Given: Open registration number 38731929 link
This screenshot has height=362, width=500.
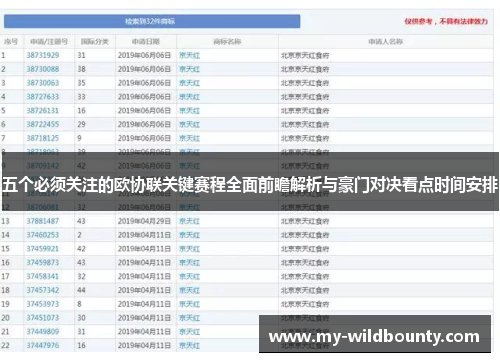Looking at the screenshot, I should (43, 55).
